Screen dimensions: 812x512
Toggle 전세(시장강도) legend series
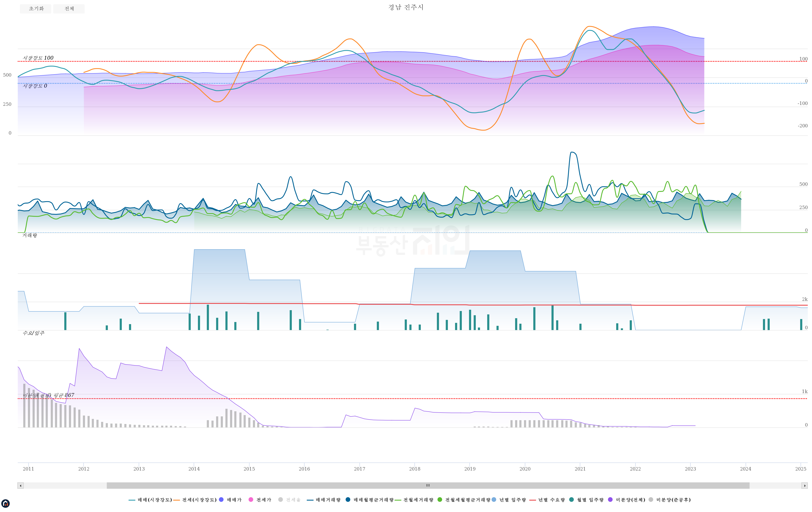[199, 500]
